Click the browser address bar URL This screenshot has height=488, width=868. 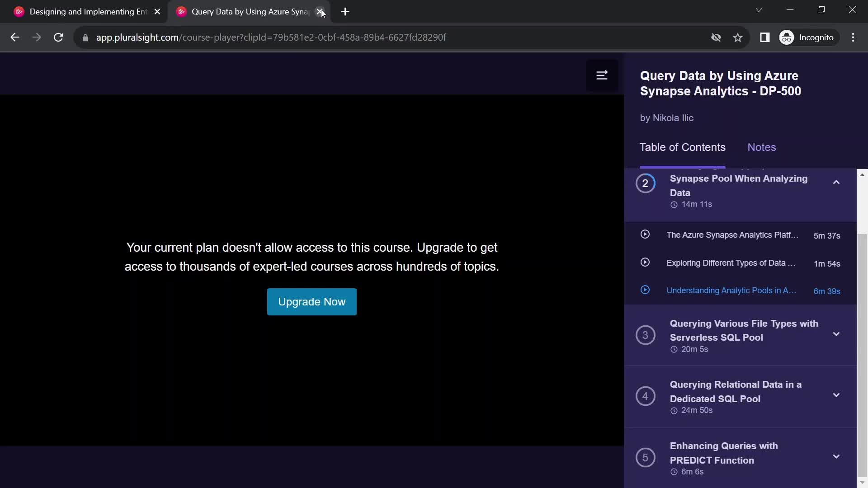point(271,37)
